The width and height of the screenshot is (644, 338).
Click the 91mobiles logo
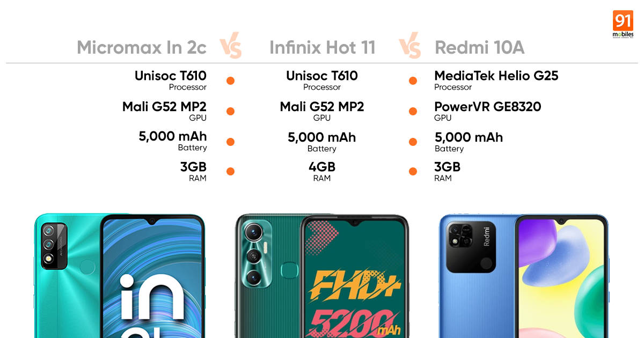coord(623,25)
